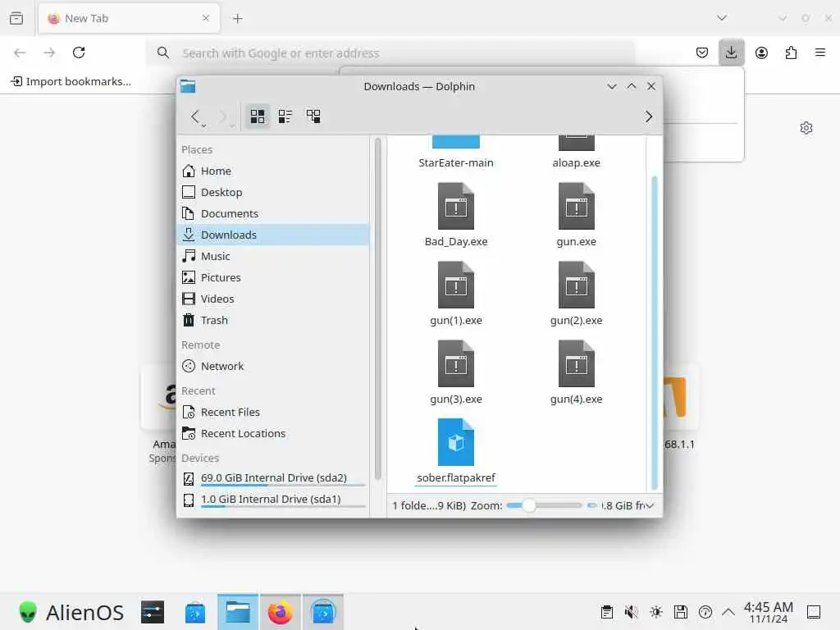Screen dimensions: 840x630
Task: Switch Dolphin to details view mode
Action: pos(313,116)
